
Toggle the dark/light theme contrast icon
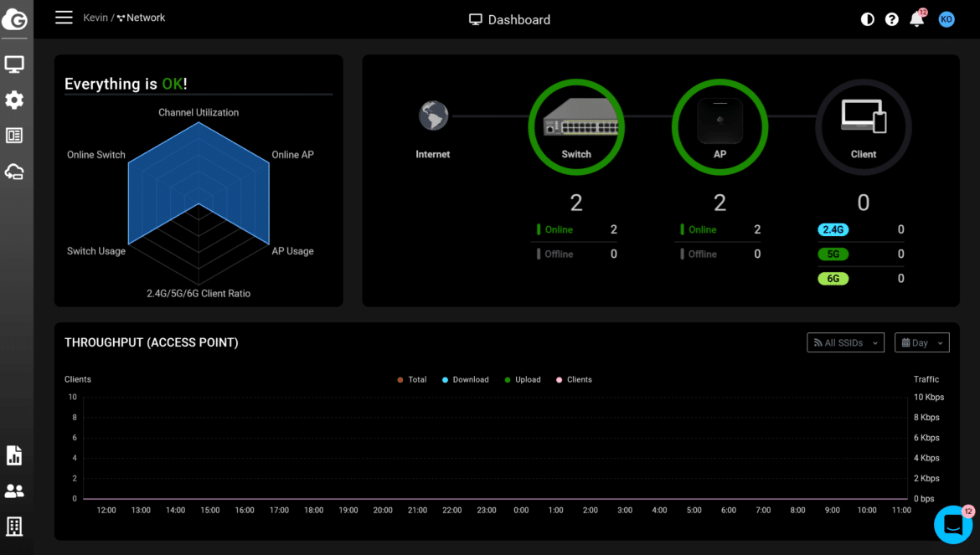point(868,19)
